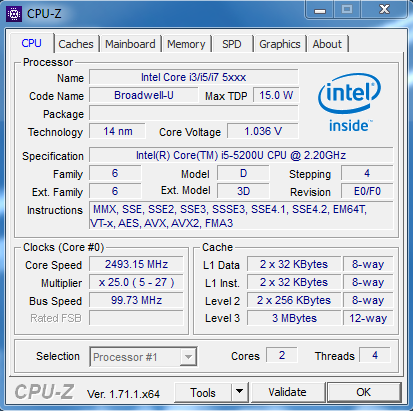Click the Ext. Model value 3D

point(243,191)
